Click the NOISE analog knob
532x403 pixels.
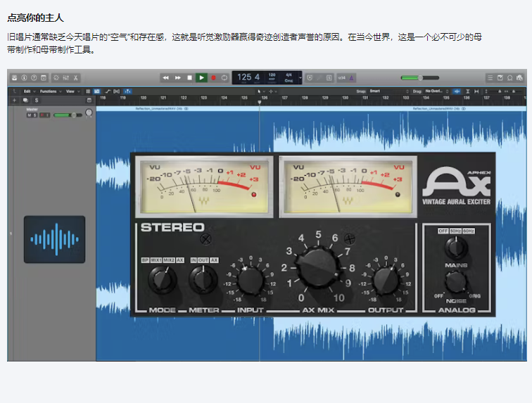tap(456, 283)
